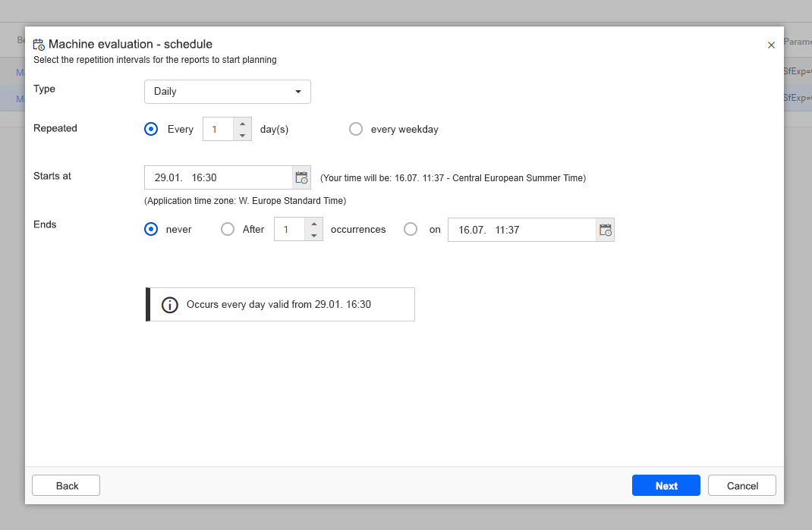Open calendar picker for Starts at field
The width and height of the screenshot is (812, 530).
tap(301, 178)
